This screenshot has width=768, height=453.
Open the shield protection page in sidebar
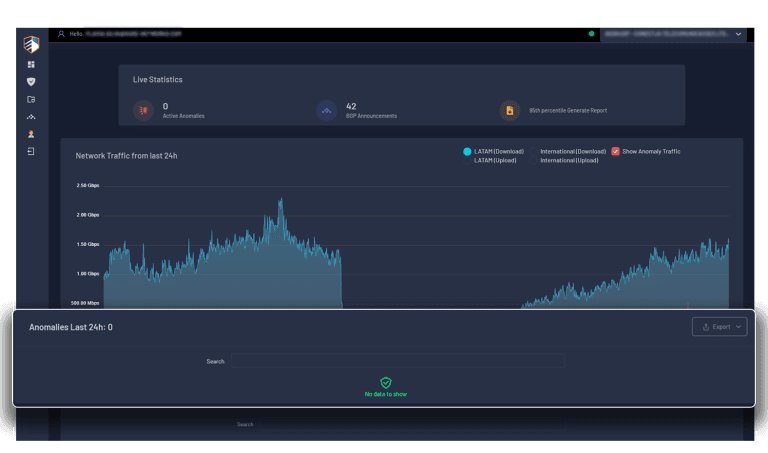(x=31, y=82)
